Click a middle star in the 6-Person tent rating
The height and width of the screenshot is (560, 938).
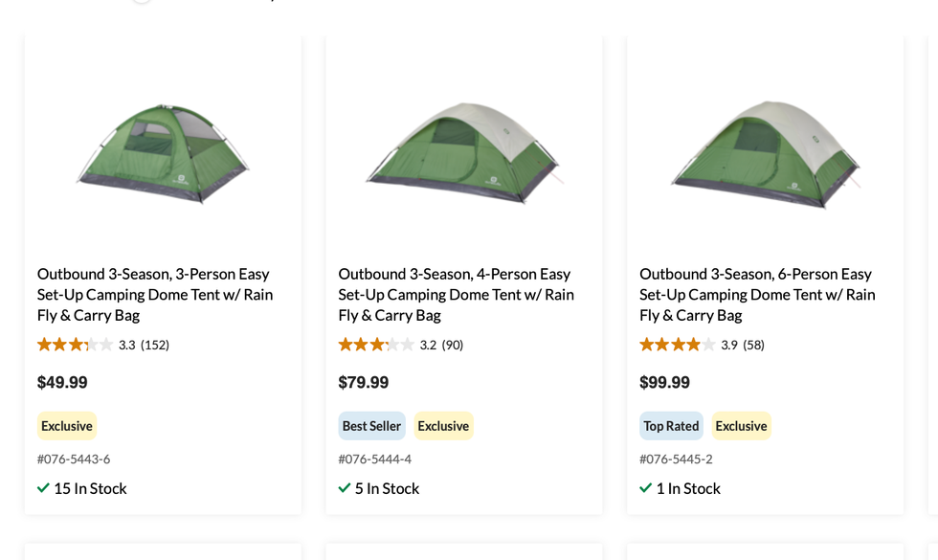pyautogui.click(x=674, y=344)
